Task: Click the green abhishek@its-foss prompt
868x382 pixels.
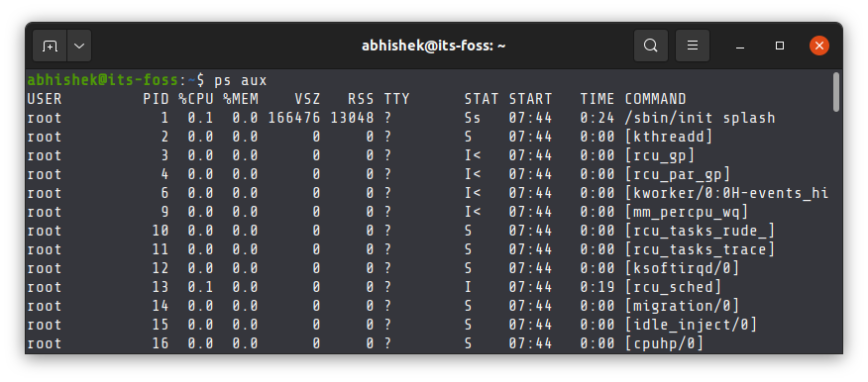Action: click(x=102, y=81)
